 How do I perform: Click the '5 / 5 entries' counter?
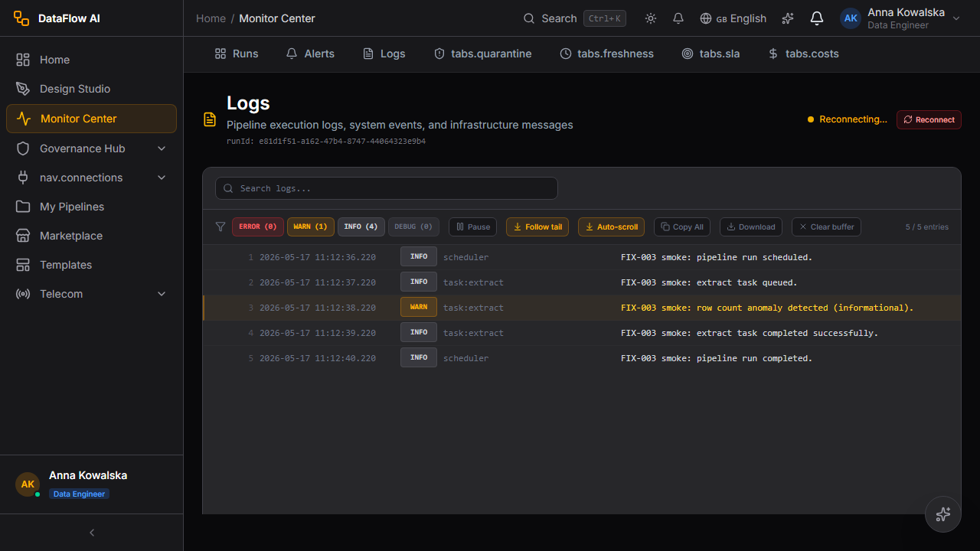click(x=927, y=227)
